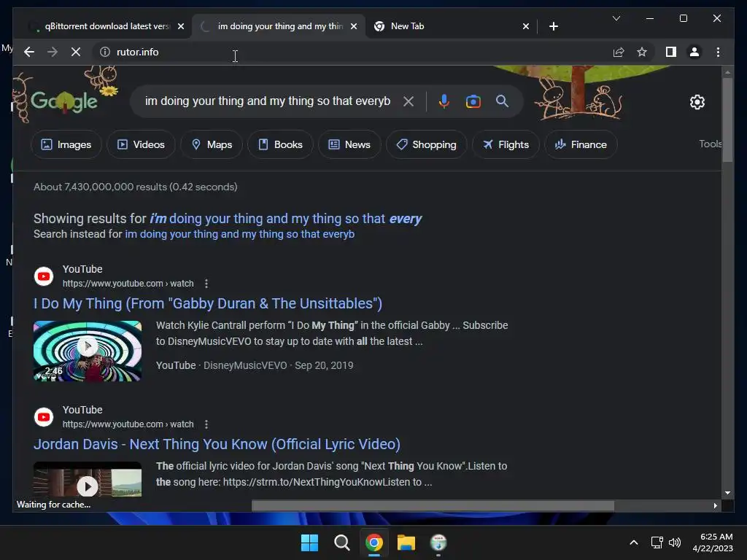The image size is (747, 560).
Task: Filter results by Videos
Action: point(141,144)
